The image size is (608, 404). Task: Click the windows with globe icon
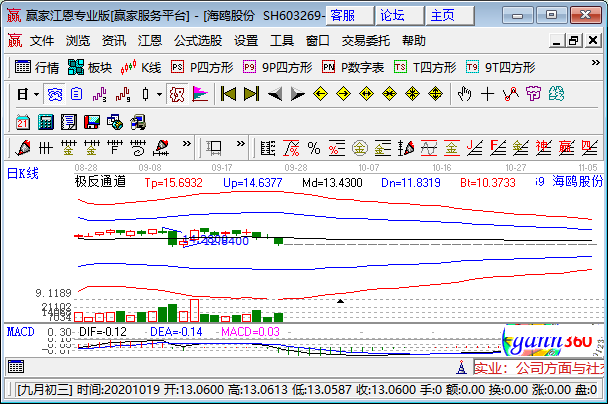(115, 122)
